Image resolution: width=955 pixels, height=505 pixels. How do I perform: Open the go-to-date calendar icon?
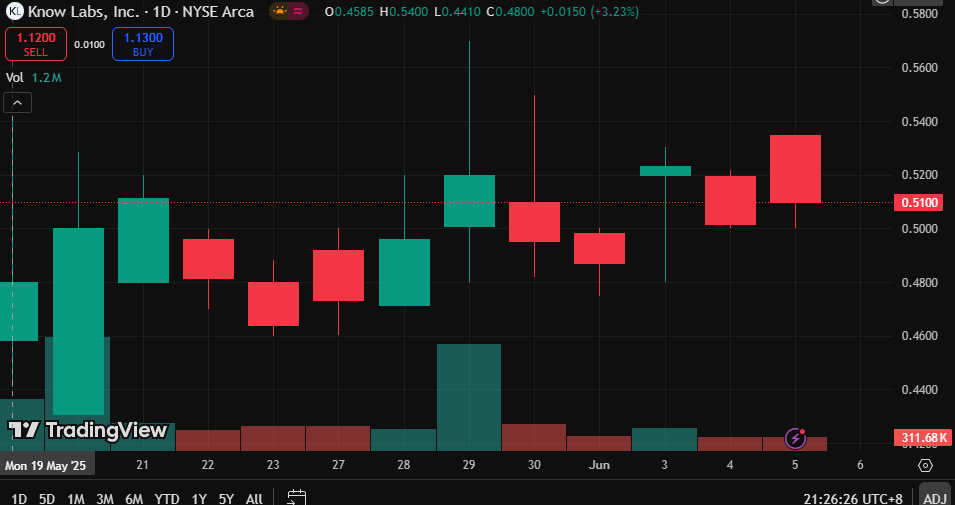pyautogui.click(x=297, y=498)
